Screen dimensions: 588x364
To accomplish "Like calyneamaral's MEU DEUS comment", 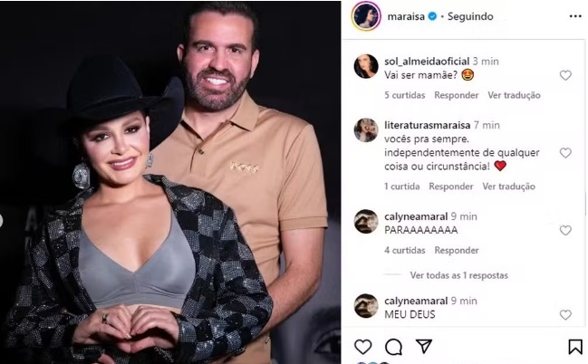I will 565,314.
